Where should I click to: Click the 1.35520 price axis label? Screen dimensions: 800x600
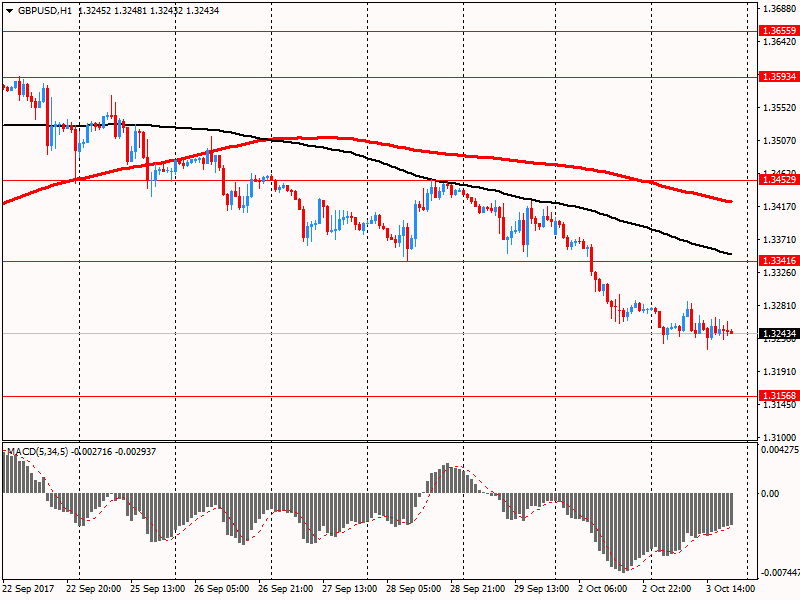pos(780,108)
